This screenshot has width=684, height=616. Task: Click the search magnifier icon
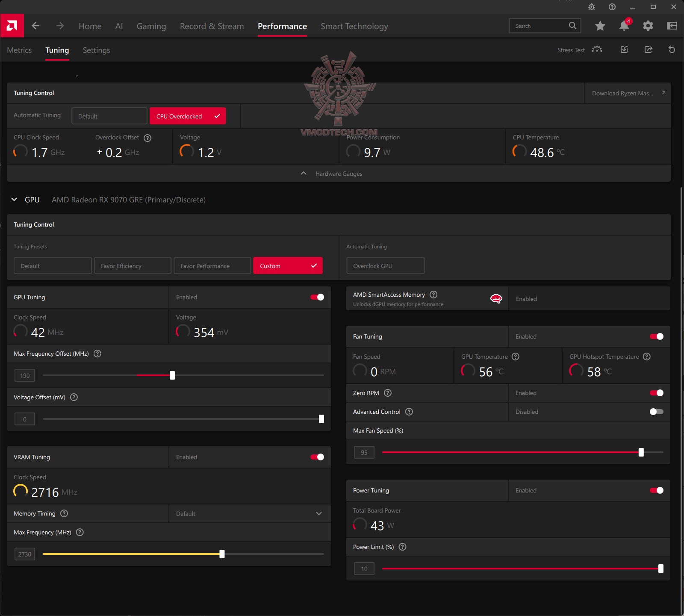coord(572,26)
